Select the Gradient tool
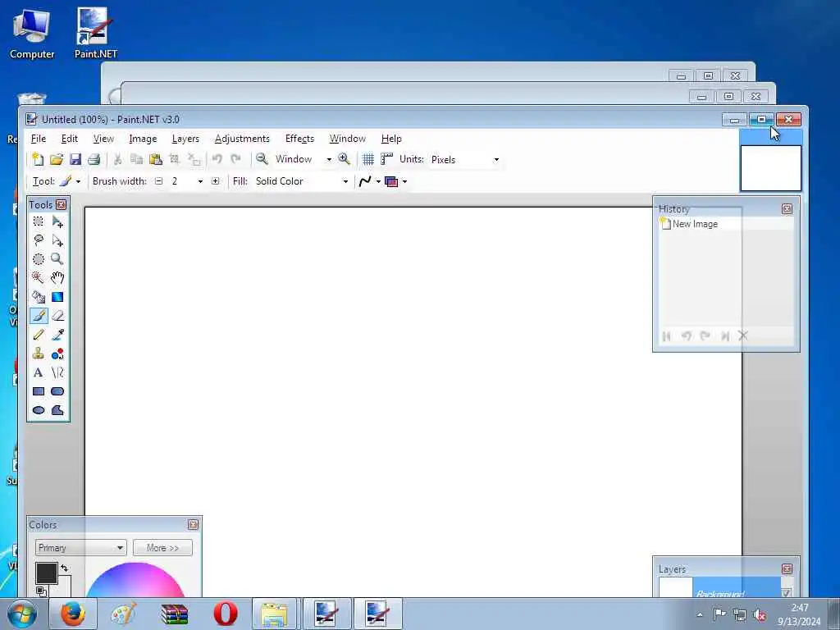This screenshot has height=630, width=840. pyautogui.click(x=57, y=297)
